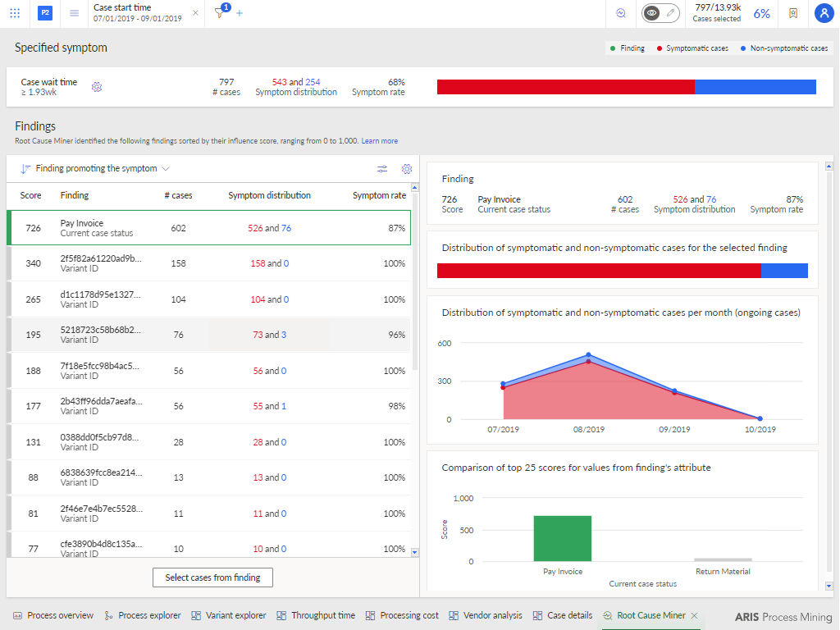The height and width of the screenshot is (630, 840).
Task: Open findings table settings gear
Action: (406, 169)
